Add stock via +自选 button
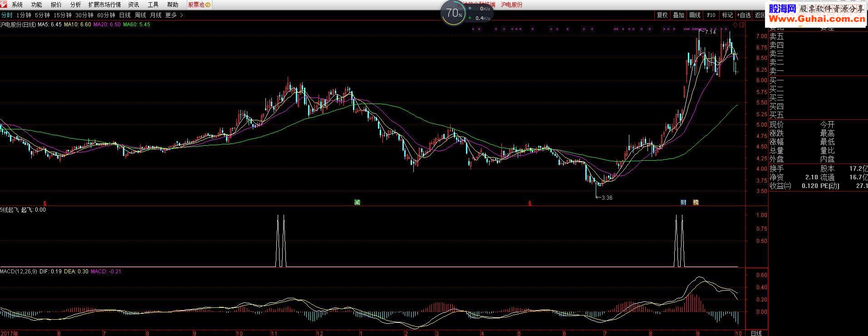 [744, 15]
